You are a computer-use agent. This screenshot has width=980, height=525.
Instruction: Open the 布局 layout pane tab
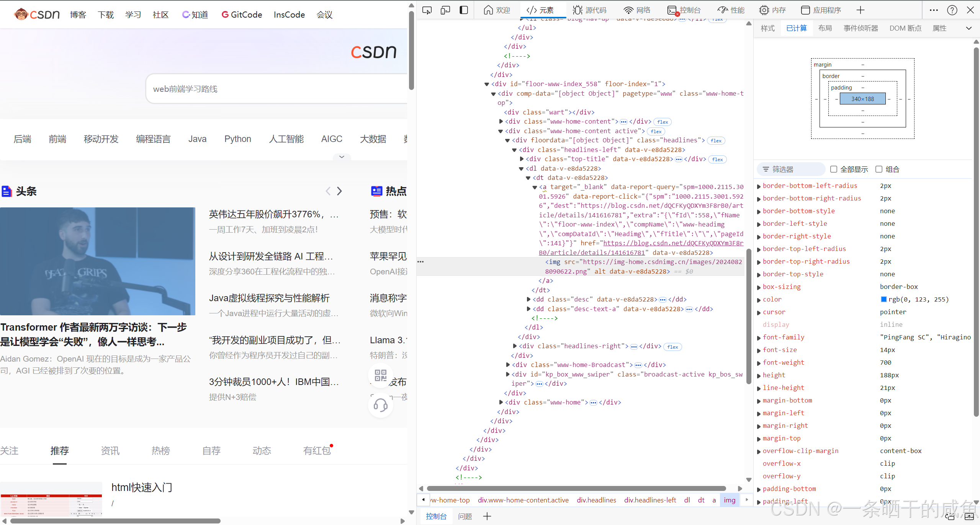[x=825, y=28]
